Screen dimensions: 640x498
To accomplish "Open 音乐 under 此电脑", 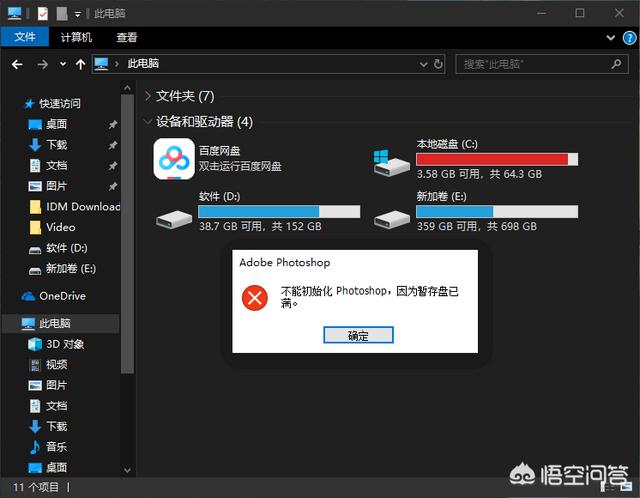I will [56, 447].
